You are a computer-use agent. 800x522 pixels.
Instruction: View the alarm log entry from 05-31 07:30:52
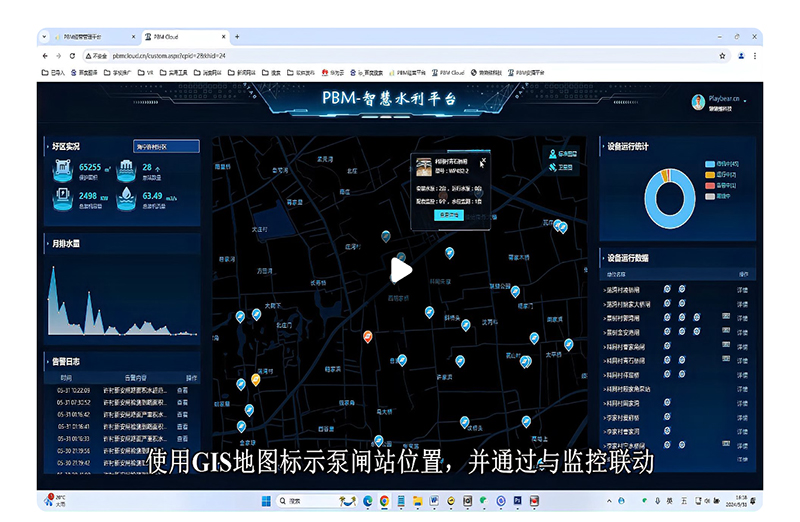pyautogui.click(x=182, y=403)
